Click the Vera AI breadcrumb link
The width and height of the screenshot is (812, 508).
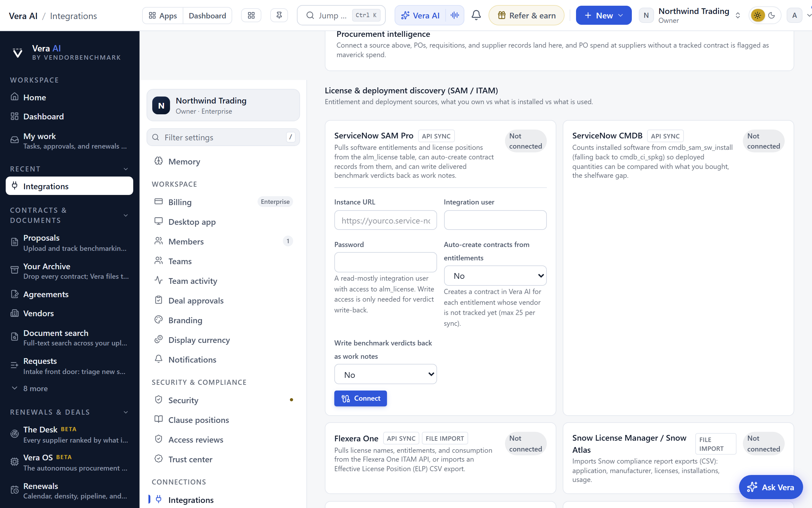click(23, 16)
